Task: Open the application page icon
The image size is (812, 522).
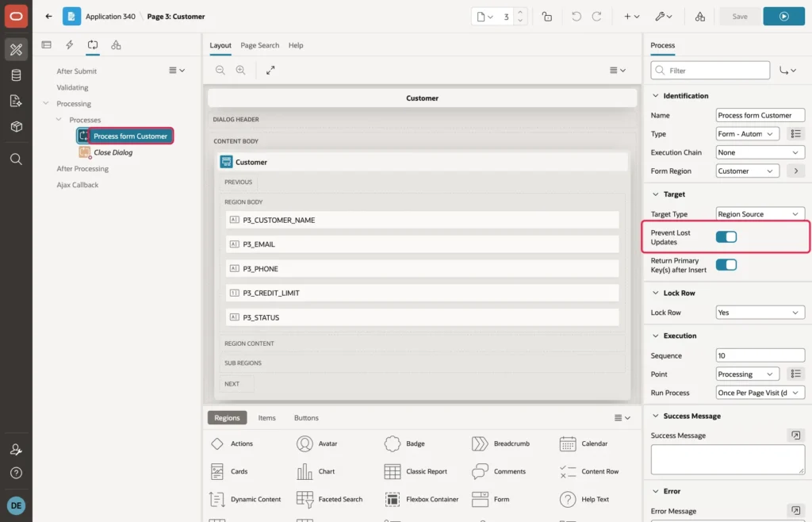Action: point(71,16)
